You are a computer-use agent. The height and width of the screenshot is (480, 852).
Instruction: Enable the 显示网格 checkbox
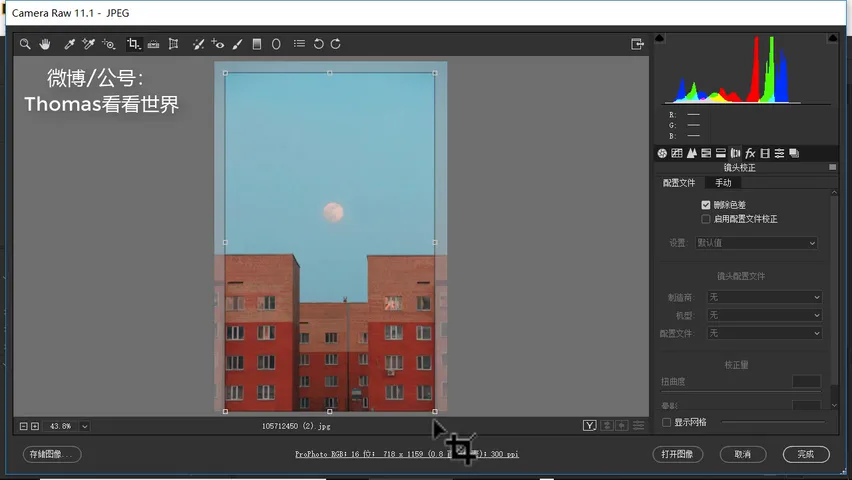[666, 422]
